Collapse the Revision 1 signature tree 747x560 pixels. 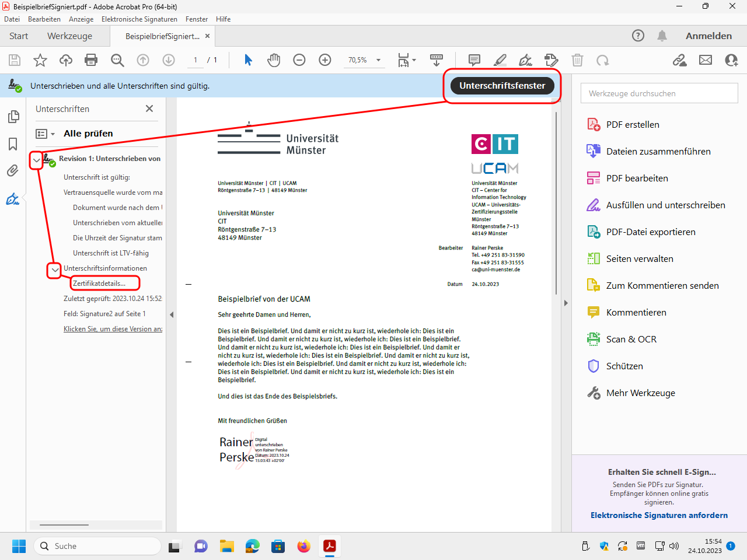(x=37, y=160)
